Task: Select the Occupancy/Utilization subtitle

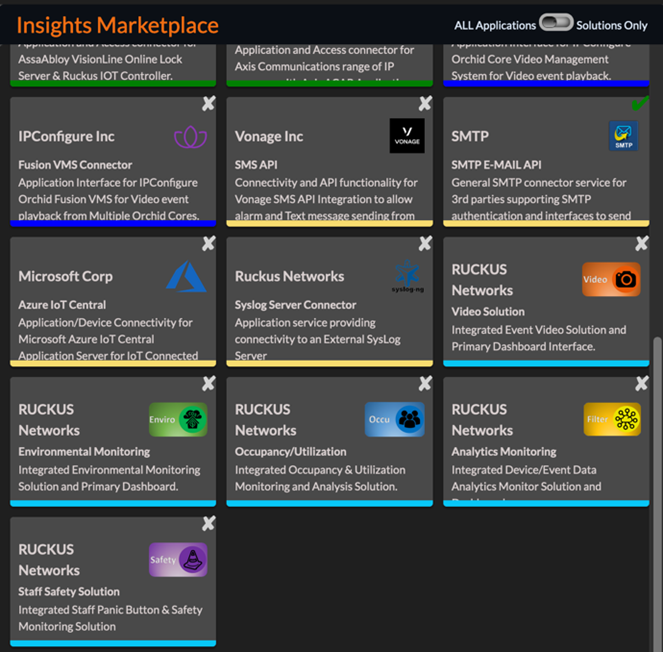Action: pos(290,452)
